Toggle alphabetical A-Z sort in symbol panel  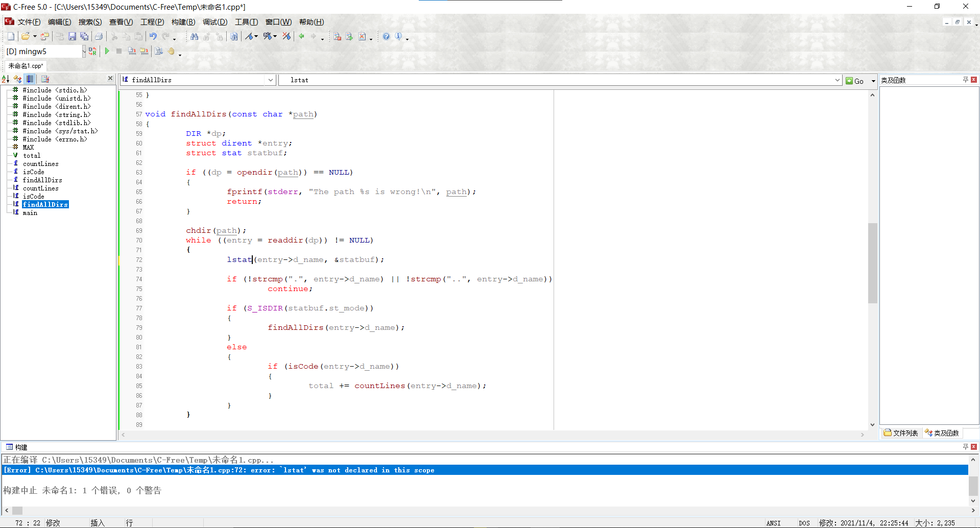[x=6, y=79]
